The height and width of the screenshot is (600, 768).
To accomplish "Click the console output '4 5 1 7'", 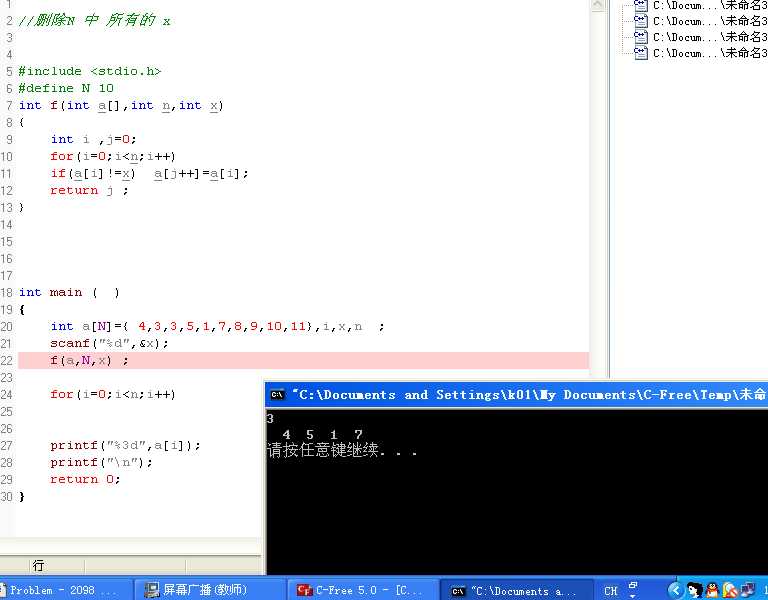I will (x=322, y=434).
